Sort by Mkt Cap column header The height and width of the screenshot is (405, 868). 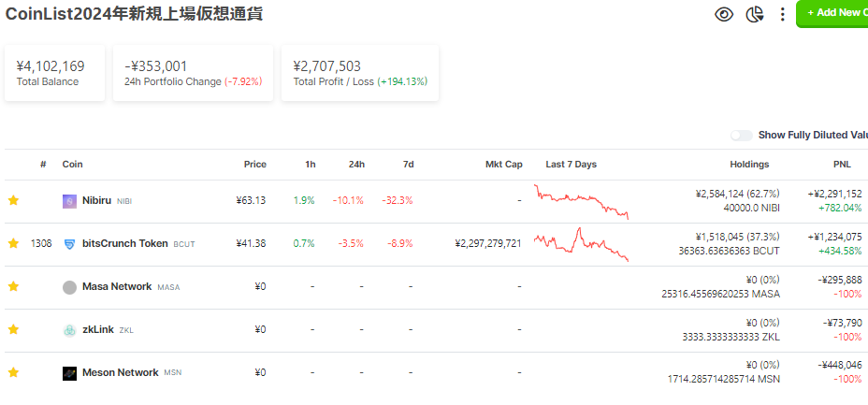point(504,165)
